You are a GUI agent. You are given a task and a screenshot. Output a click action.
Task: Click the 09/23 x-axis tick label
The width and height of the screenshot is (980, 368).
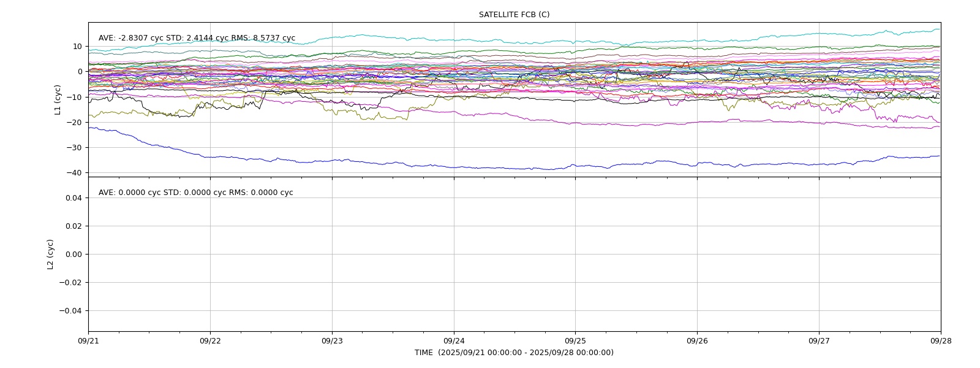point(332,341)
